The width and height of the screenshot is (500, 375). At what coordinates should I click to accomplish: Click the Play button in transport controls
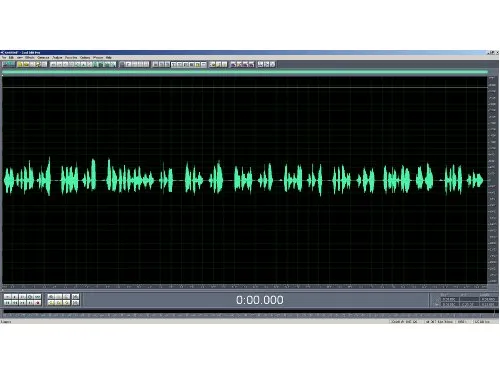(x=15, y=297)
